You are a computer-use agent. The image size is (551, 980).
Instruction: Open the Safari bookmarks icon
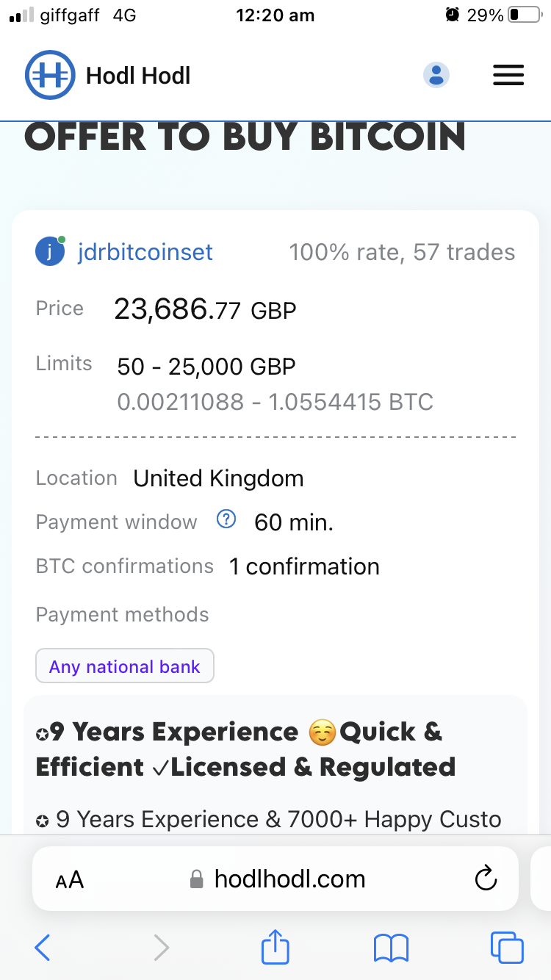click(x=391, y=948)
